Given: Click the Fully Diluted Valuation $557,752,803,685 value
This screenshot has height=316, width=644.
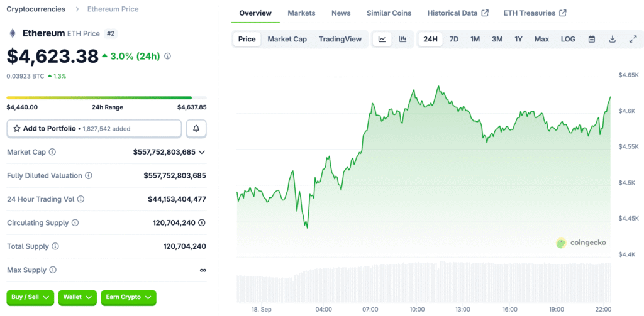Looking at the screenshot, I should pos(175,176).
